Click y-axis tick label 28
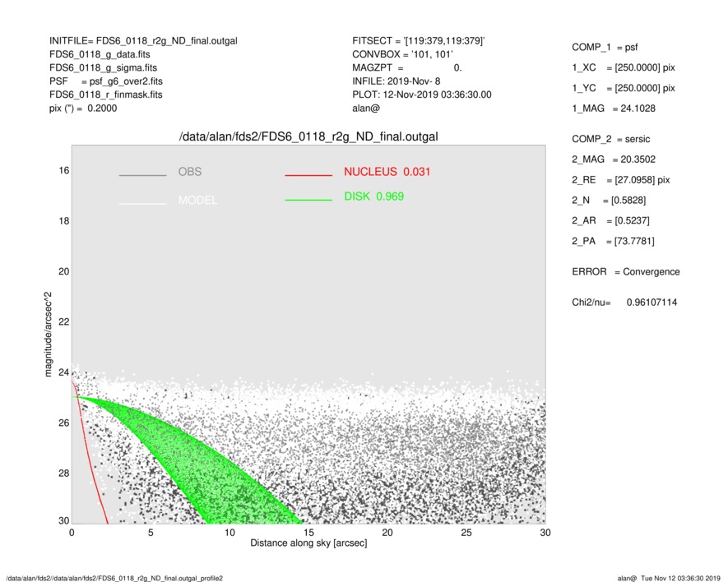The image size is (728, 582). pos(64,473)
